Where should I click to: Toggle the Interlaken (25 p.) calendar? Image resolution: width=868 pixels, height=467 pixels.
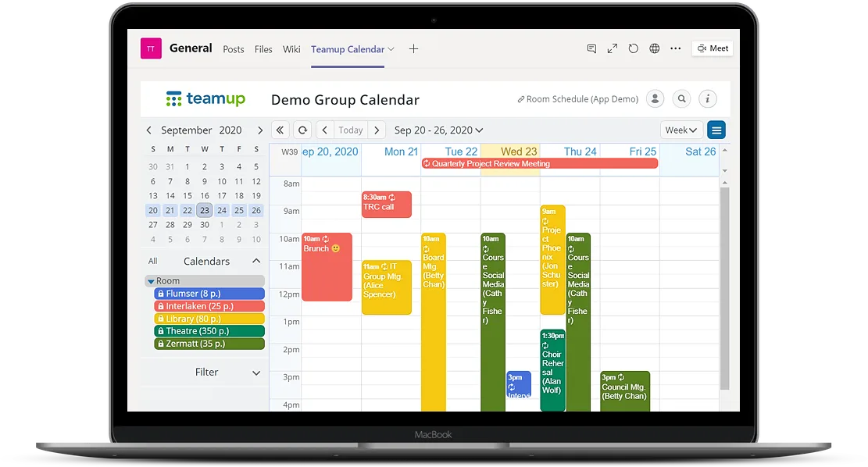coord(209,306)
